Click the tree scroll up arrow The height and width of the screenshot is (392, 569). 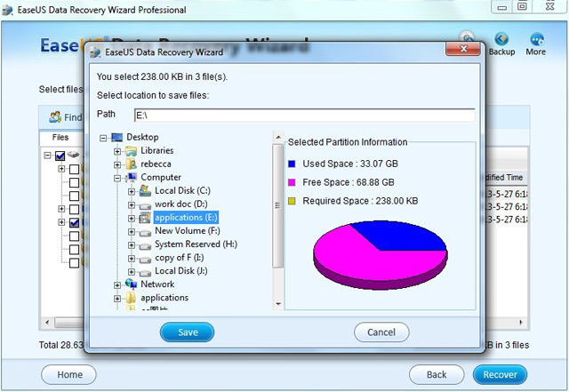click(x=278, y=137)
